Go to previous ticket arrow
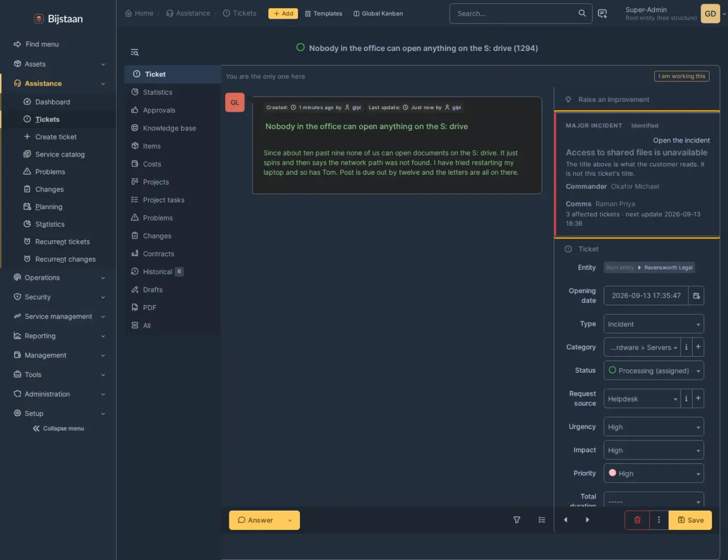 click(566, 520)
